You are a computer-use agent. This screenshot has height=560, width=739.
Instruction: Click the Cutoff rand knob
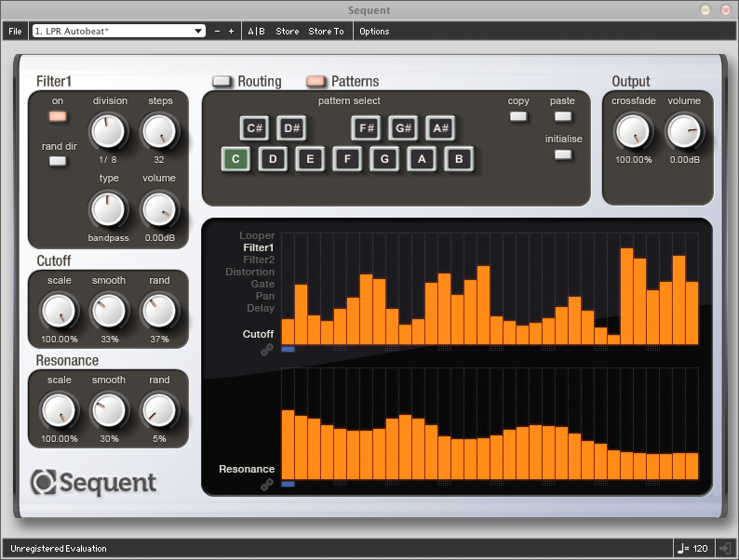[x=159, y=311]
